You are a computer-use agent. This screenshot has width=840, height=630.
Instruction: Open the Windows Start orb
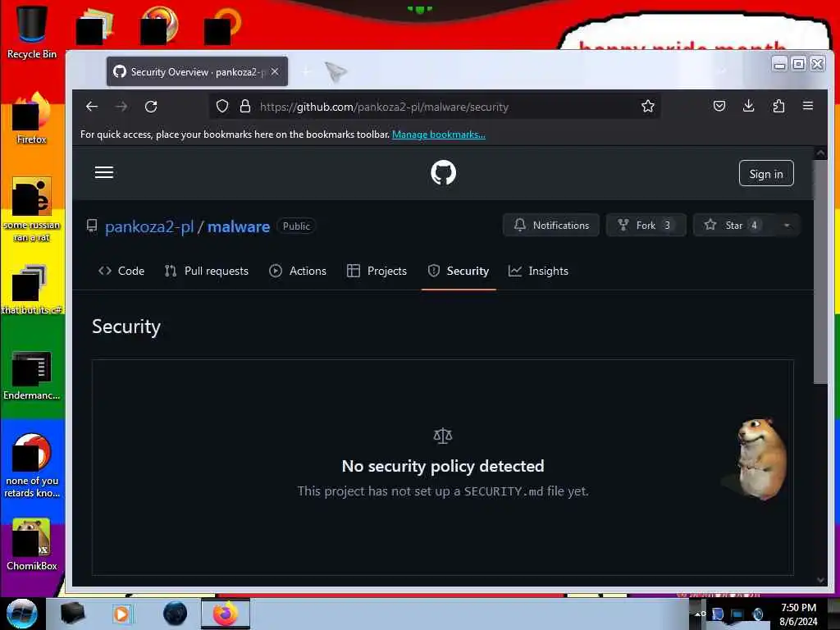coord(21,614)
